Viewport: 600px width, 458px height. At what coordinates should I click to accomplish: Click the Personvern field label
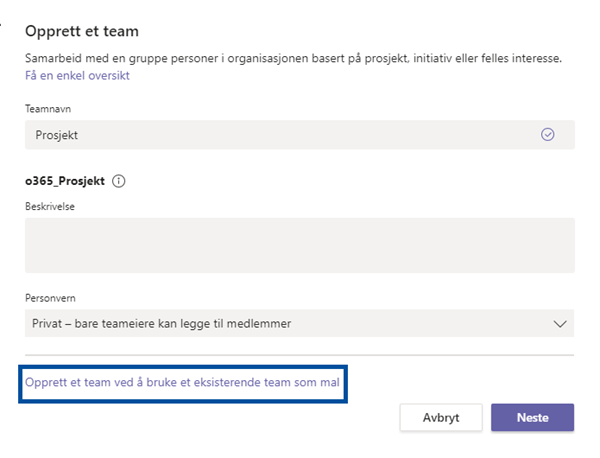point(51,297)
